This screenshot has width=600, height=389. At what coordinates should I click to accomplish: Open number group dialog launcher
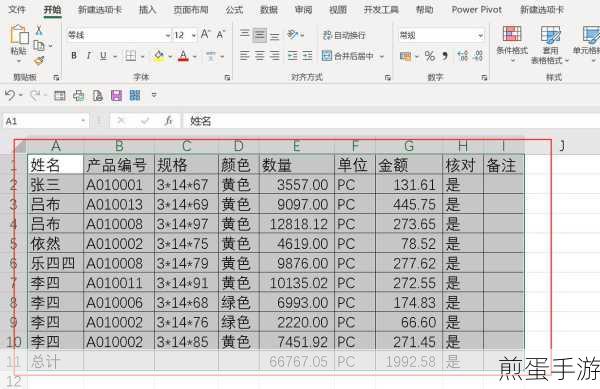pyautogui.click(x=484, y=78)
